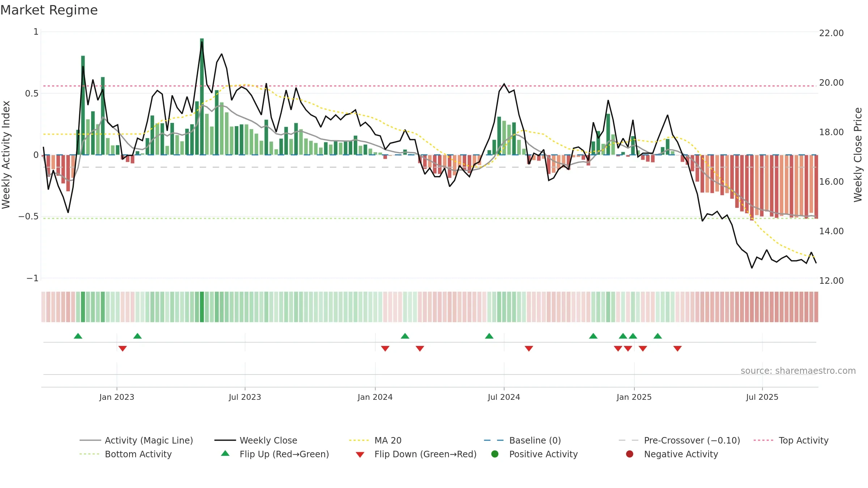The width and height of the screenshot is (868, 488).
Task: Click the 12.00 price axis label
Action: (x=831, y=281)
